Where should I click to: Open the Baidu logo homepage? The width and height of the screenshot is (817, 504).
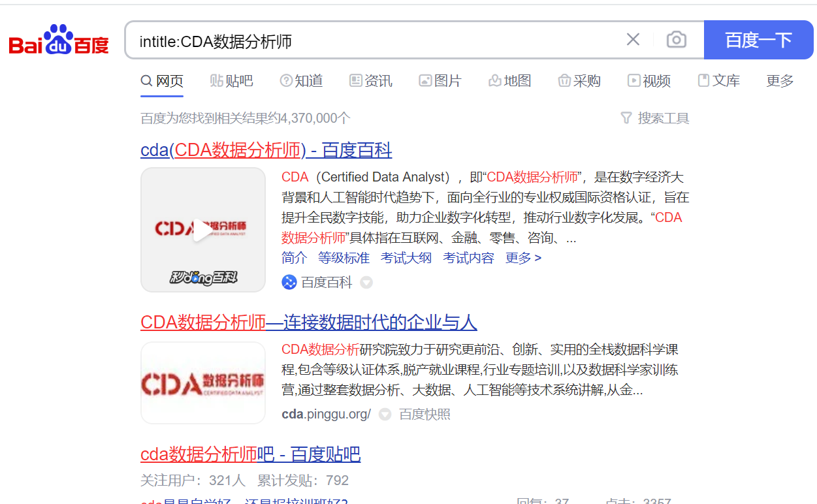pos(59,40)
